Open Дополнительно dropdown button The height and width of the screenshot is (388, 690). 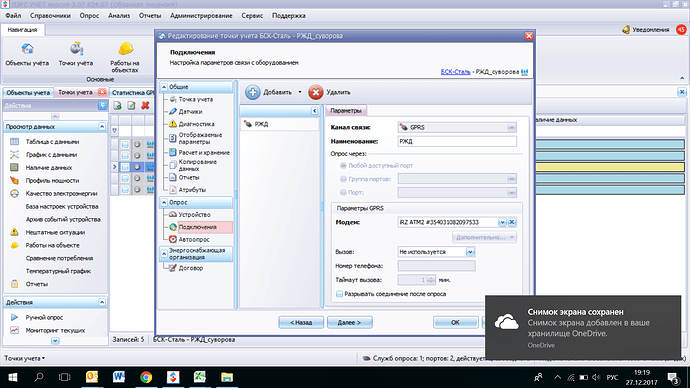[484, 237]
